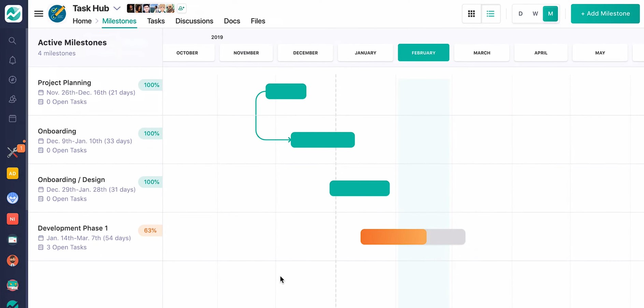The image size is (644, 308).
Task: Click the Onboarding / Design Gantt bar
Action: coord(359,188)
